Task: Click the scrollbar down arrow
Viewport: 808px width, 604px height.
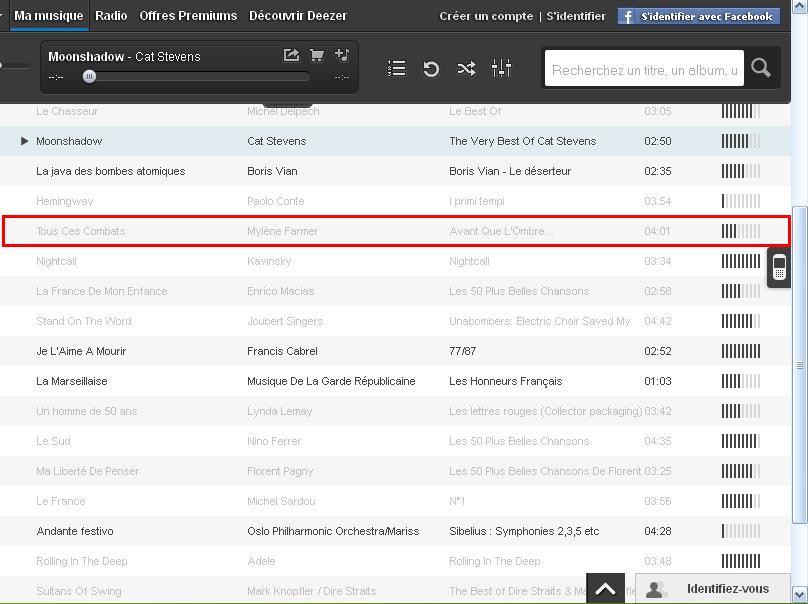Action: tap(800, 593)
